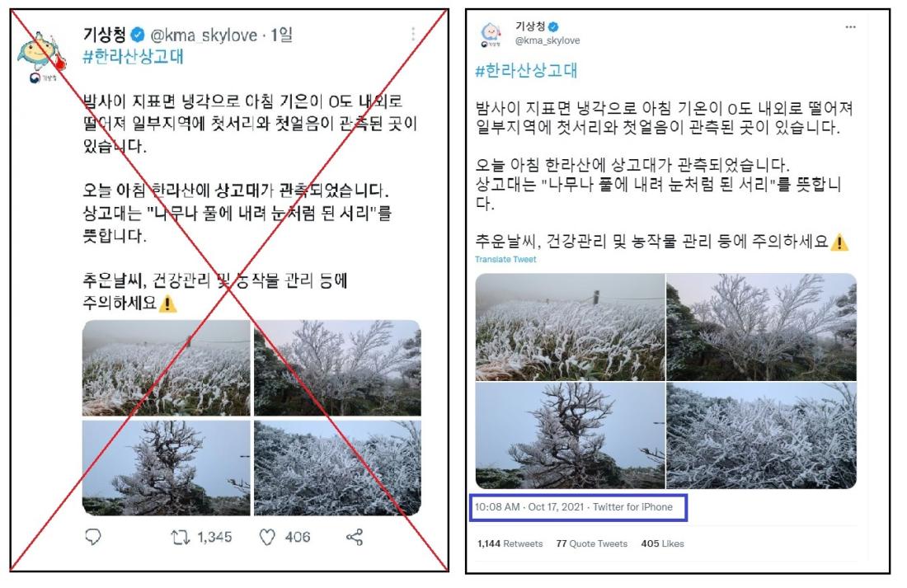907x588 pixels.
Task: Click the blue verified badge on left tweet
Action: pyautogui.click(x=138, y=35)
